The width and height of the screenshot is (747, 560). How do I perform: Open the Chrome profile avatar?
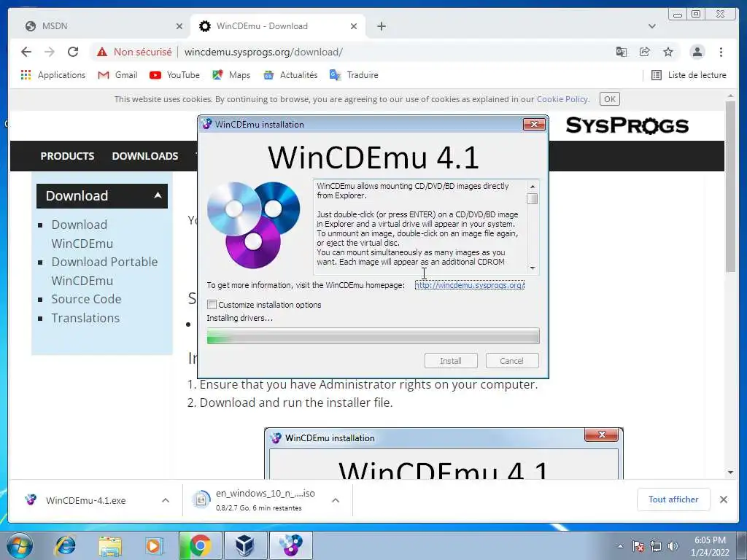point(697,52)
